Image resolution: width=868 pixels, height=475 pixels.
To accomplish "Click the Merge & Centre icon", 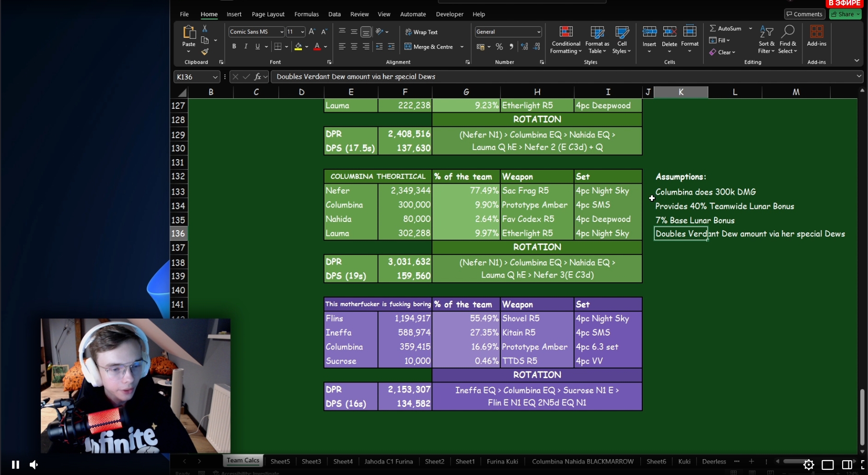I will tap(408, 47).
